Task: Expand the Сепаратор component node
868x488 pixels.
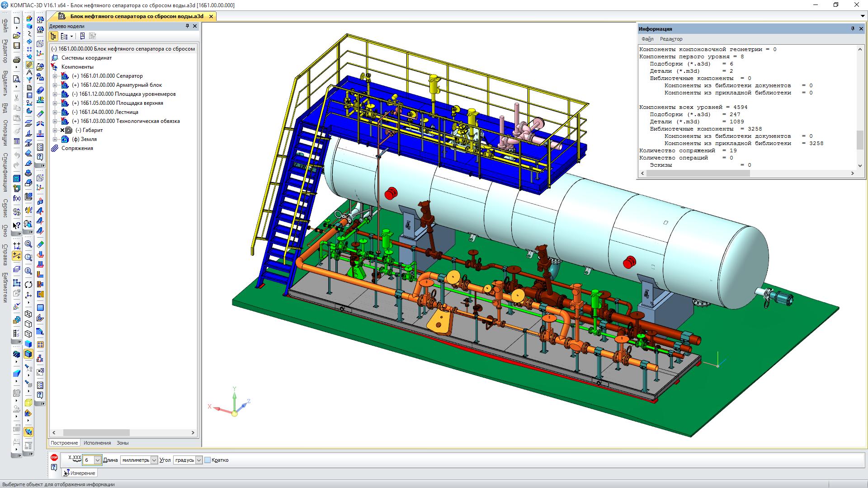Action: (x=55, y=76)
